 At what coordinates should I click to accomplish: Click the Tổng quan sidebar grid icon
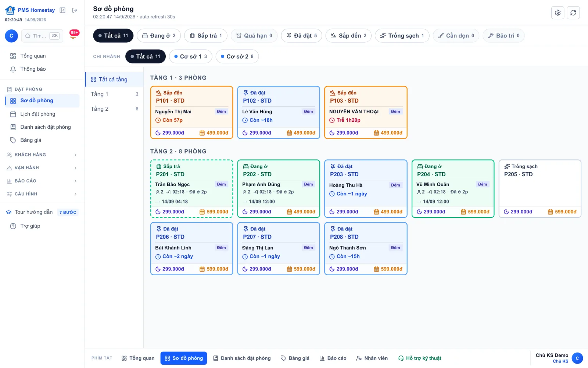coord(13,56)
